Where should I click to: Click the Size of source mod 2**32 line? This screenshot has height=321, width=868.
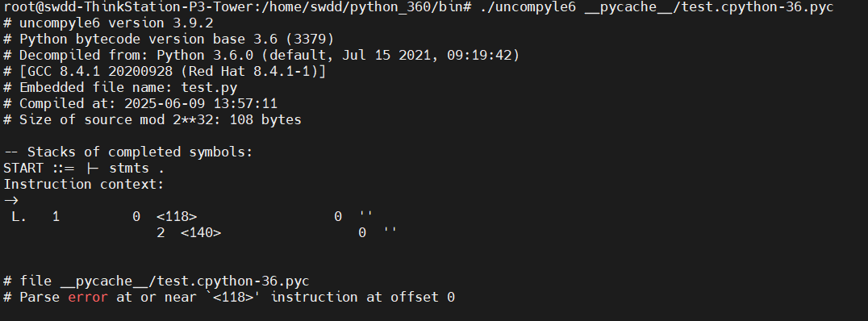click(x=152, y=119)
